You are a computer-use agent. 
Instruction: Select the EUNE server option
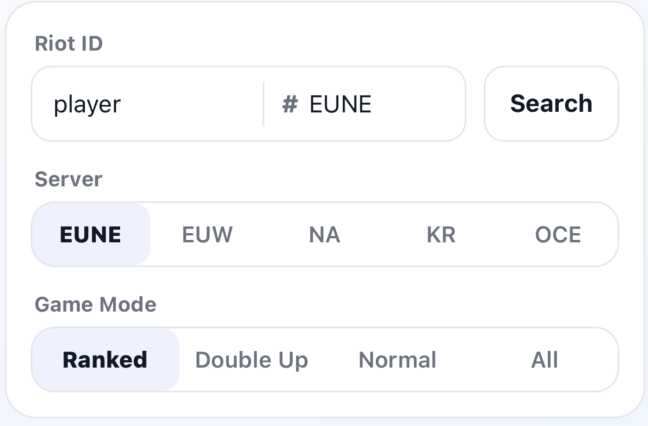pyautogui.click(x=91, y=235)
